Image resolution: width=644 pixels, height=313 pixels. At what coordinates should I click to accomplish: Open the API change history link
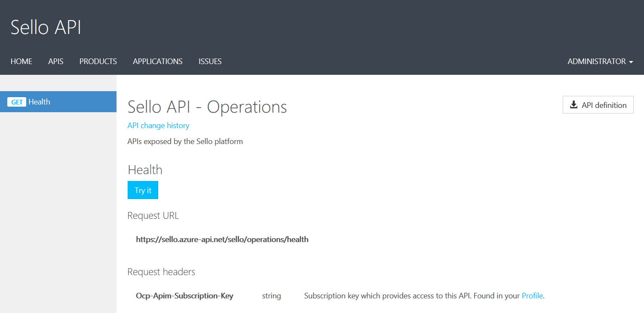[158, 125]
